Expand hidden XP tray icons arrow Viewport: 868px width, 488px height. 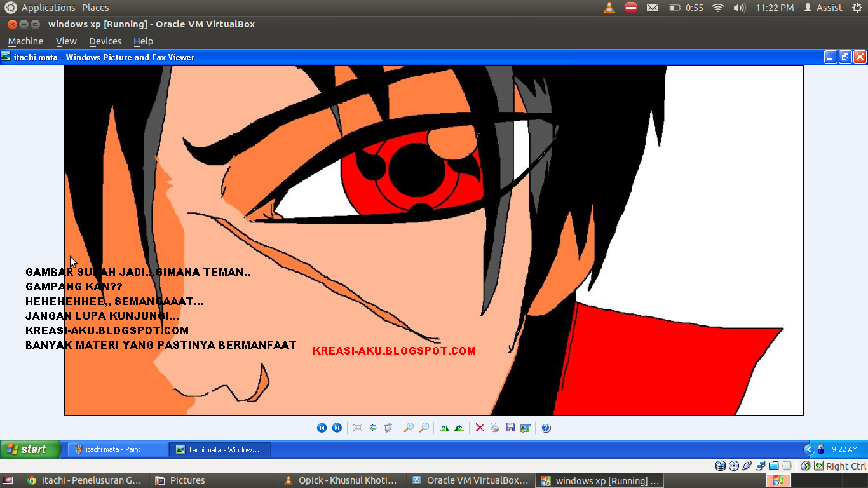click(809, 449)
